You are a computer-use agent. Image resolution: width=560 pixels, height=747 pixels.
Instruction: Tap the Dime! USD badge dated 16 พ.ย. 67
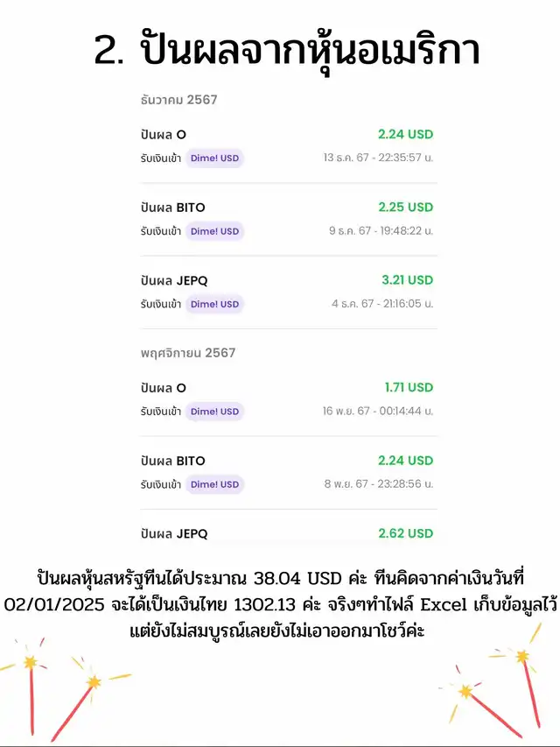tap(214, 412)
